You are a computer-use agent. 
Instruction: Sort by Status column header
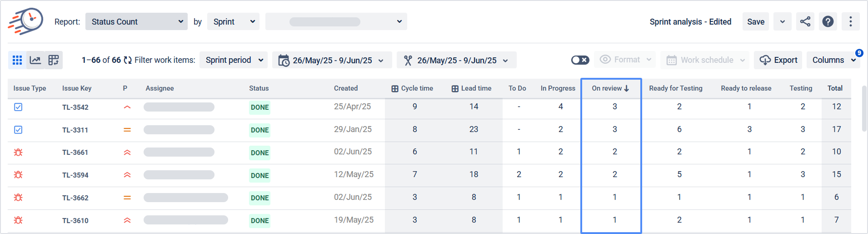[x=259, y=88]
